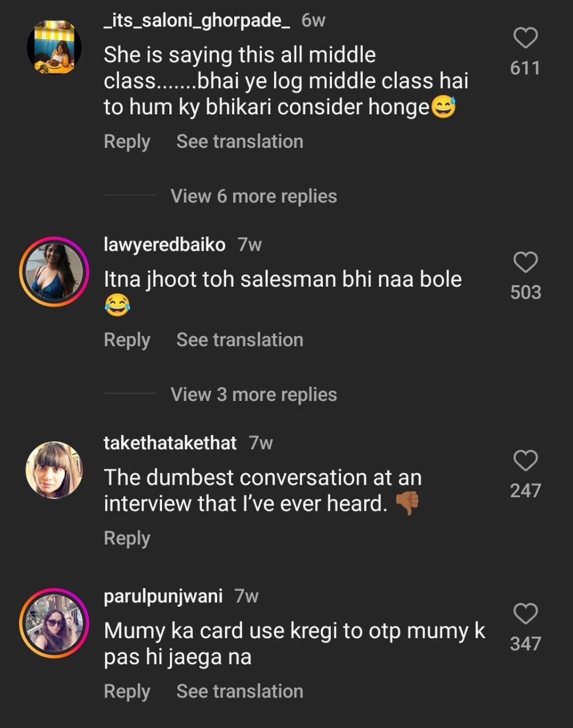Reply to the dumbest conversation comment
573x728 pixels.
127,538
